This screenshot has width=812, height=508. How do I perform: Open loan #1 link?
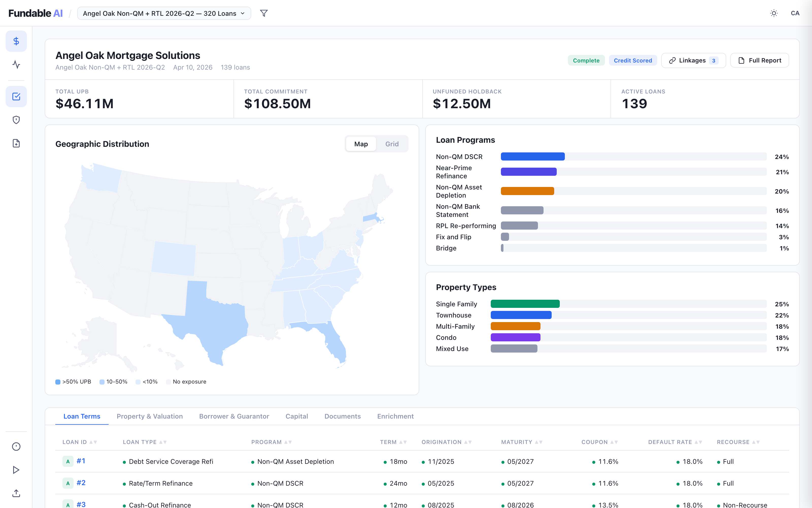pyautogui.click(x=81, y=461)
